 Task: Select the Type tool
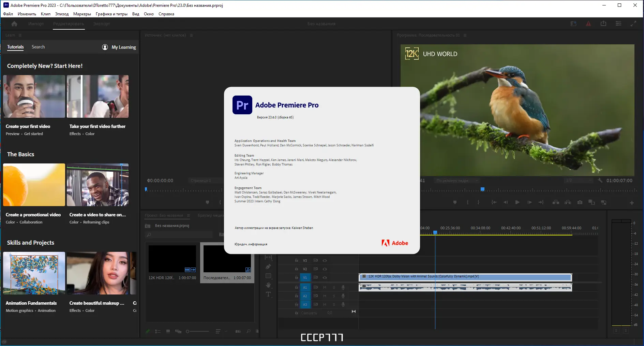(x=268, y=294)
